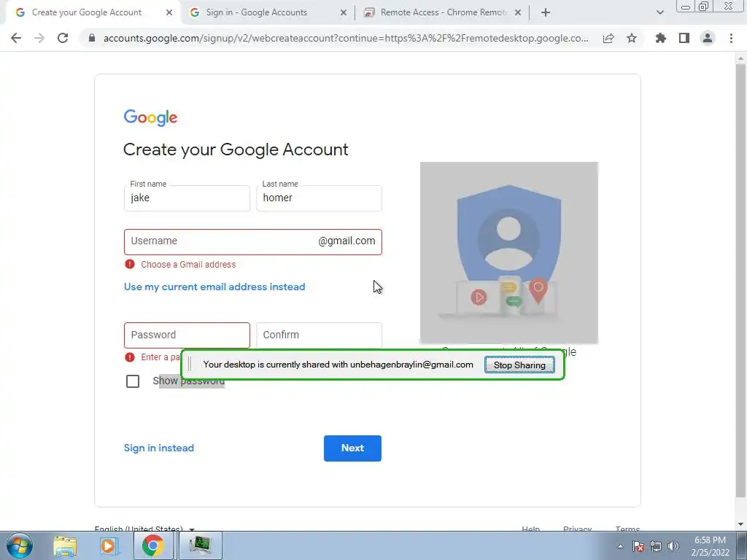Screen dimensions: 747x560
Task: Close the Sign in - Google Accounts tab
Action: tap(344, 13)
